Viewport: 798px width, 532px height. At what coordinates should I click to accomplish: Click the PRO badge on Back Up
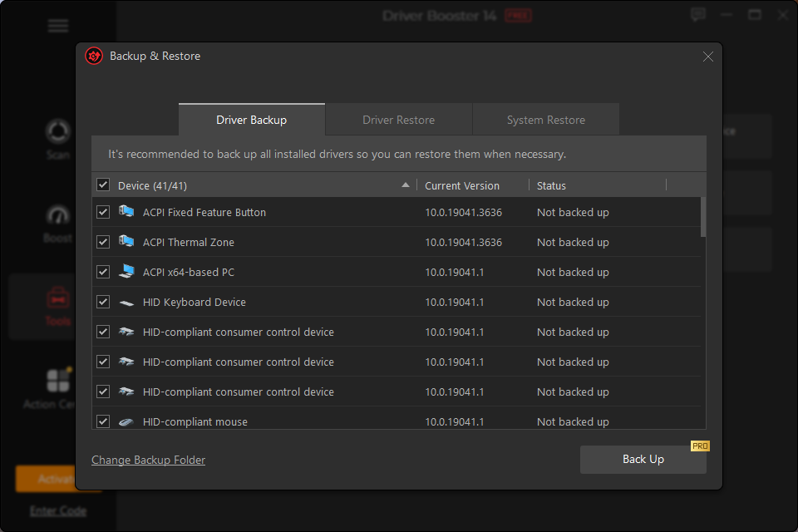tap(700, 446)
